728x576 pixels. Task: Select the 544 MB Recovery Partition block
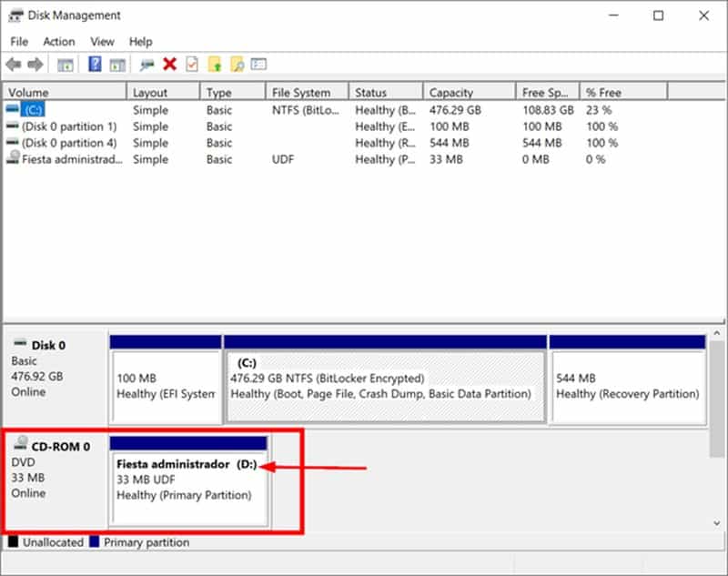[627, 387]
